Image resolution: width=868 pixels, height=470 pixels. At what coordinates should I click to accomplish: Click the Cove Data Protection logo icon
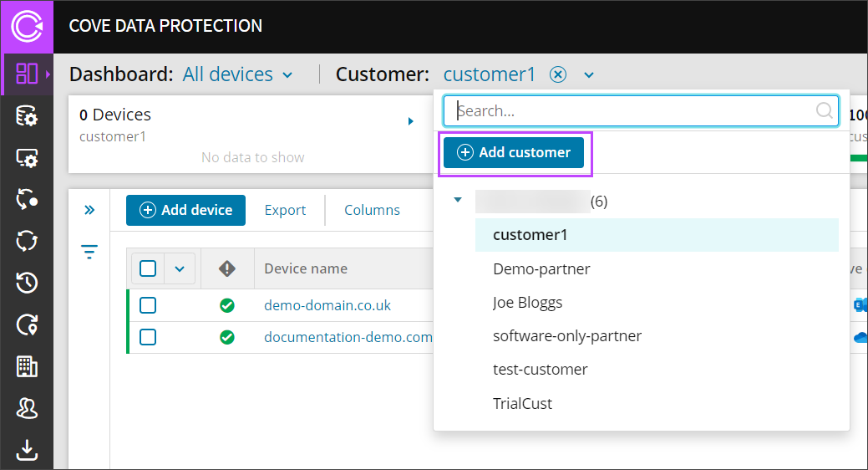click(27, 27)
